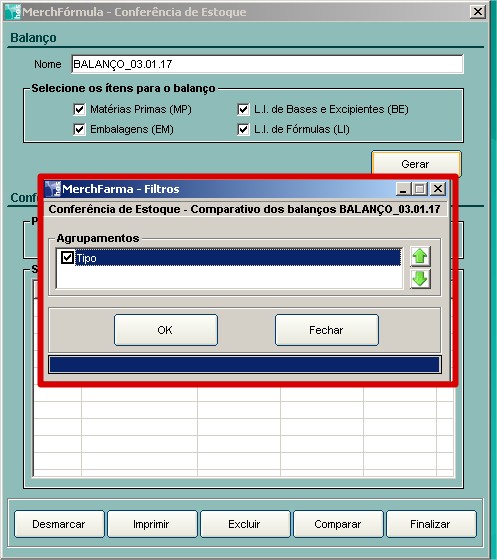This screenshot has width=497, height=560.
Task: Click the Fechar button in the dialog
Action: click(327, 330)
